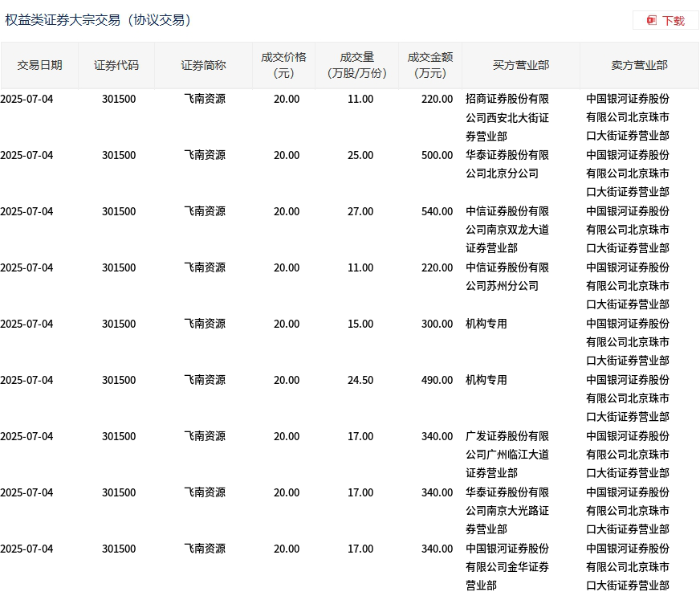Click the 交易日期 column header
This screenshot has width=700, height=596.
(39, 65)
